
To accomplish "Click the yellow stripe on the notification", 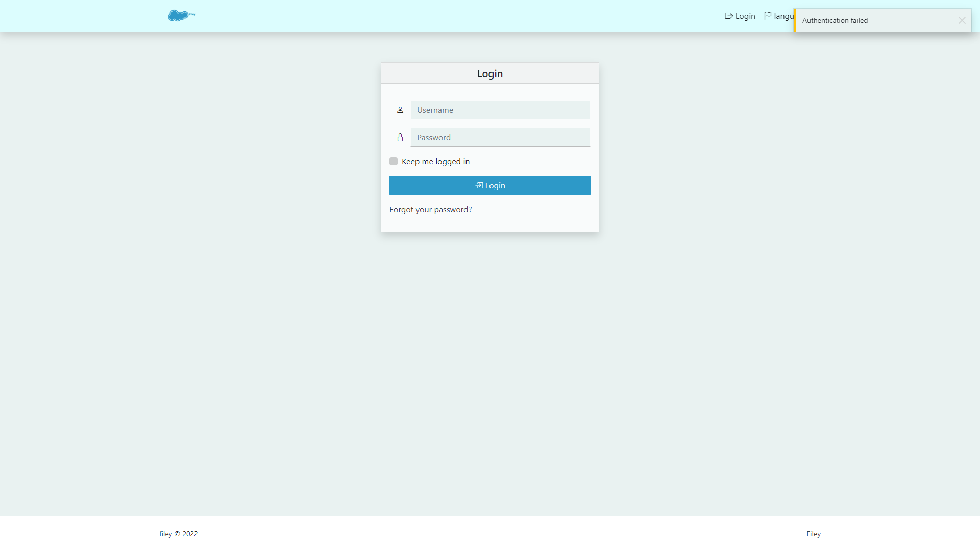I will (795, 20).
